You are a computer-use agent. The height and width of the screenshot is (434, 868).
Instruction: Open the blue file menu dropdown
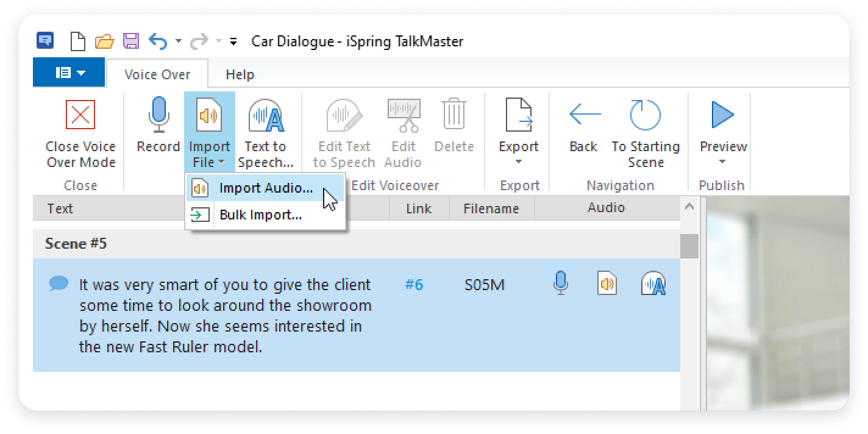coord(69,73)
